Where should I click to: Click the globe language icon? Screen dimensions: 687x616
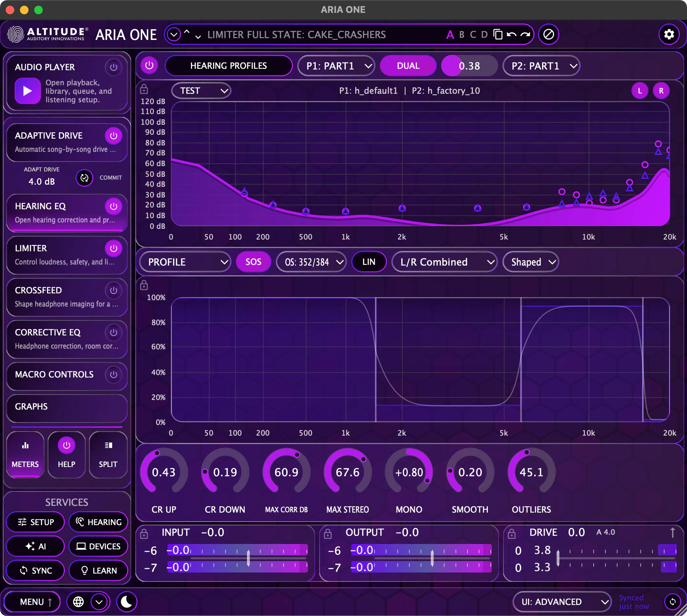click(x=78, y=602)
